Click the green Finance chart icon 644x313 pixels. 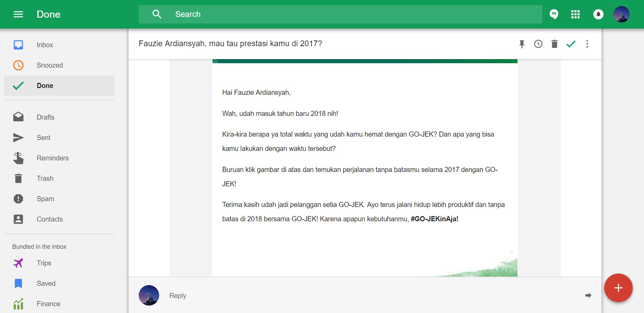pyautogui.click(x=18, y=304)
